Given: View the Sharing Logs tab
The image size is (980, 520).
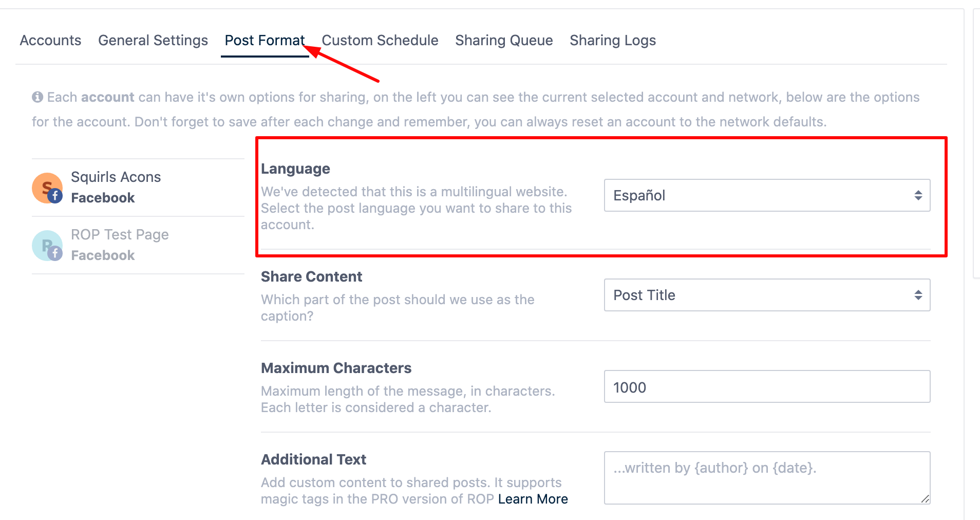Looking at the screenshot, I should pyautogui.click(x=612, y=41).
